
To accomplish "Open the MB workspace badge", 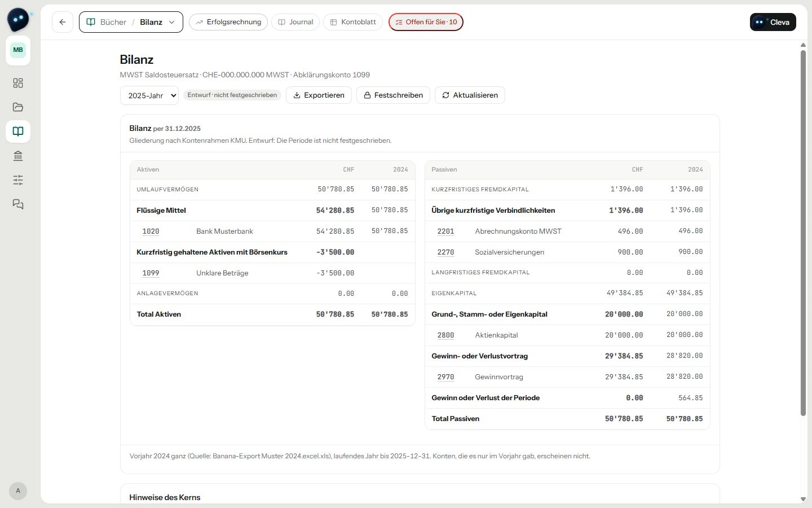I will pos(18,50).
